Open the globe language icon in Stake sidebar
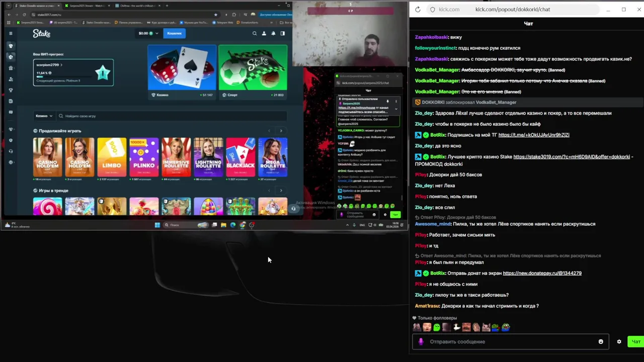 click(x=11, y=162)
